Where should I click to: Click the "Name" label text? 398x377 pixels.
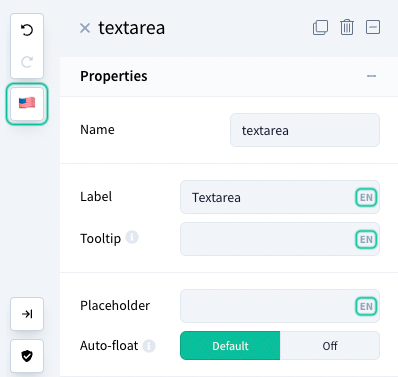pos(97,129)
